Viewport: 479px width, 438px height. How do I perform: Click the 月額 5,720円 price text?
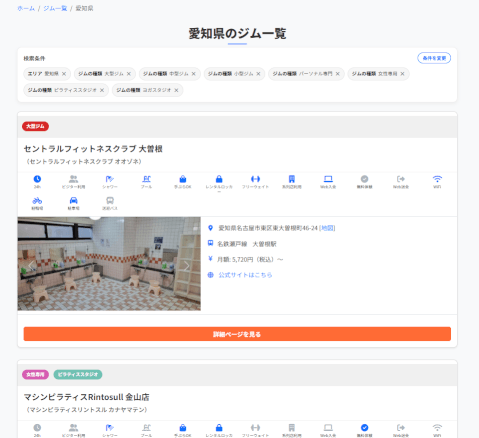(250, 259)
